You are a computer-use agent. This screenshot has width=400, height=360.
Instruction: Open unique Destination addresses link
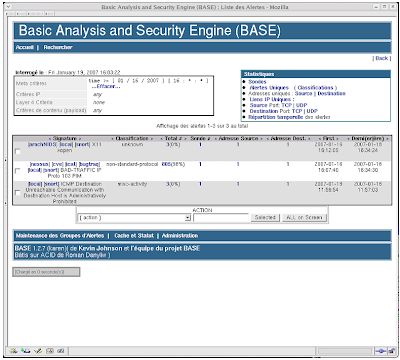(331, 94)
